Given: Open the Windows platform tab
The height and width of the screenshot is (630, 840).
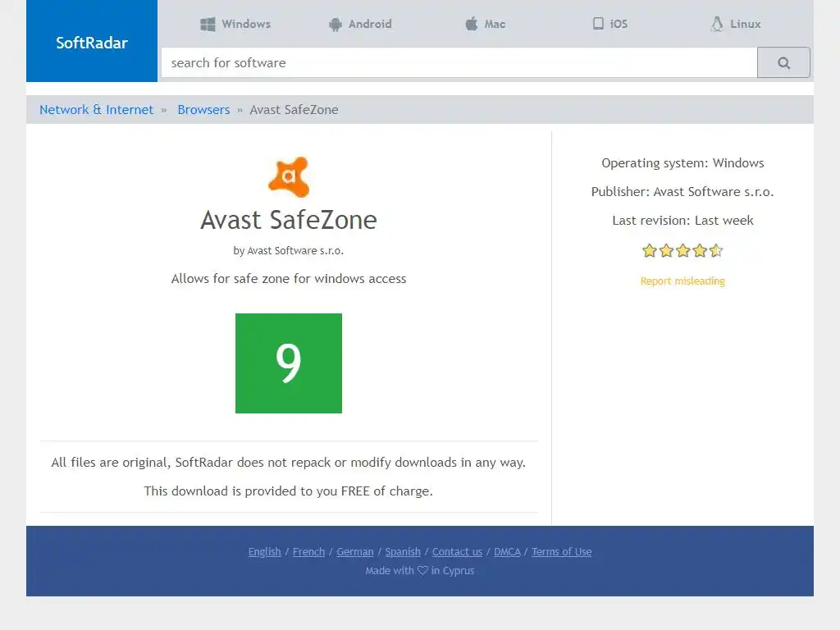Looking at the screenshot, I should tap(235, 24).
